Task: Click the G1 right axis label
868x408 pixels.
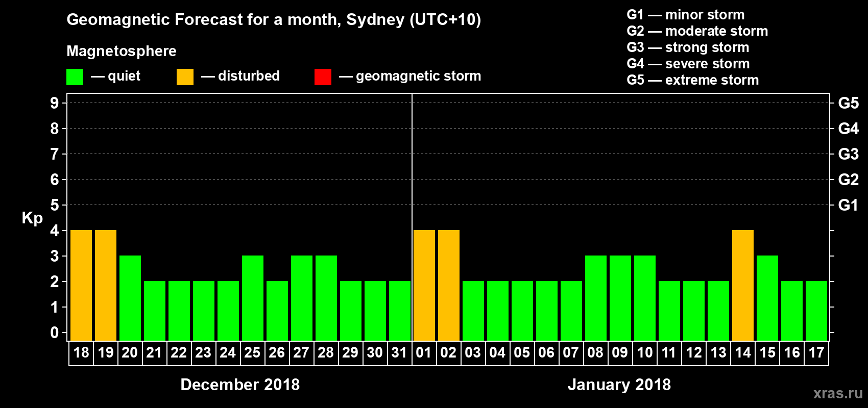Action: [849, 205]
